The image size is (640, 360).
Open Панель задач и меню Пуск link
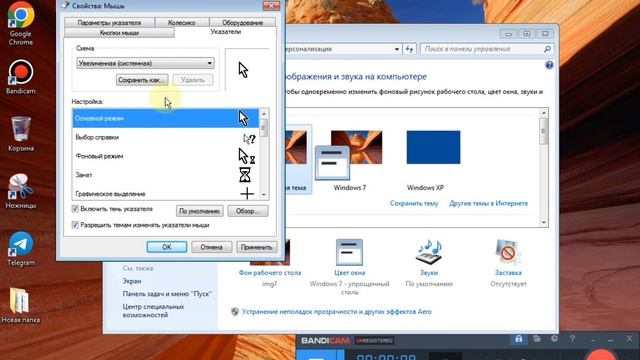(167, 294)
